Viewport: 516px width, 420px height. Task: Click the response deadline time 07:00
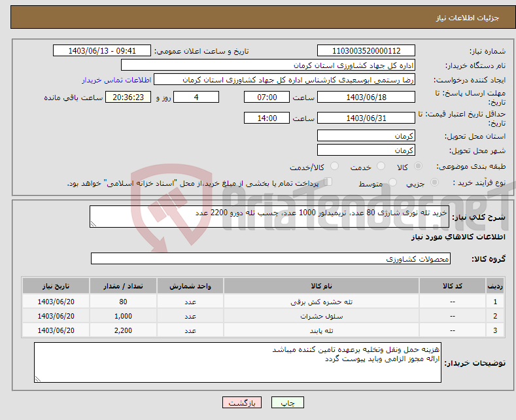267,97
